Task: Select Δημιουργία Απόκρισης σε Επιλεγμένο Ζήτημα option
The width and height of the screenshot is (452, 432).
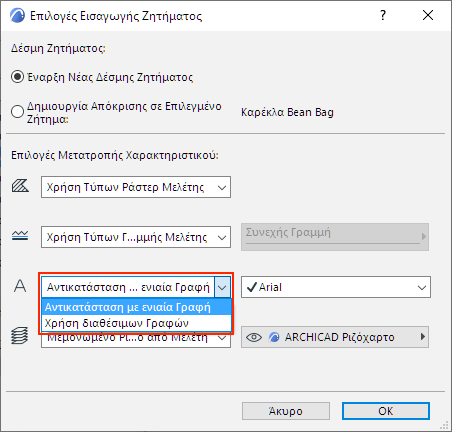Action: [17, 112]
